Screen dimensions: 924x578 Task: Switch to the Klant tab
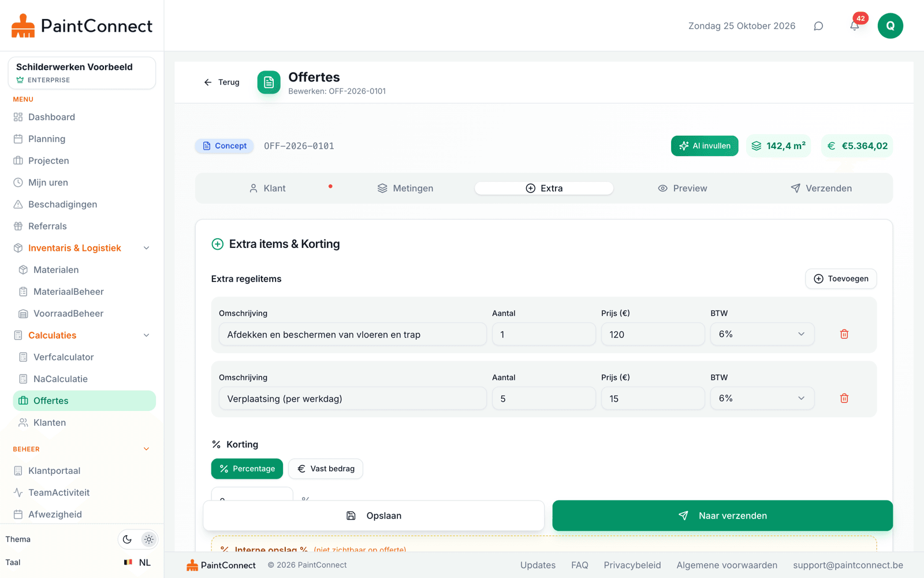[x=267, y=188]
